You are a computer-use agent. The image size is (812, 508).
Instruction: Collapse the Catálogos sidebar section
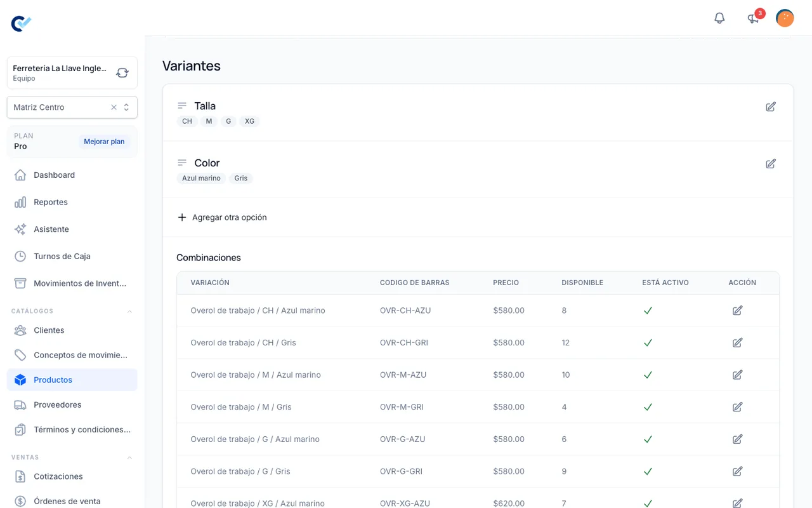point(129,311)
